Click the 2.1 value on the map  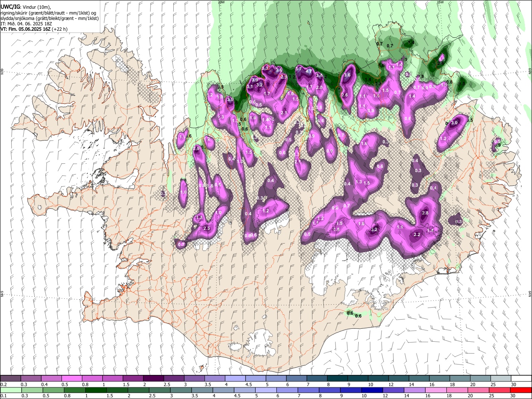point(284,113)
